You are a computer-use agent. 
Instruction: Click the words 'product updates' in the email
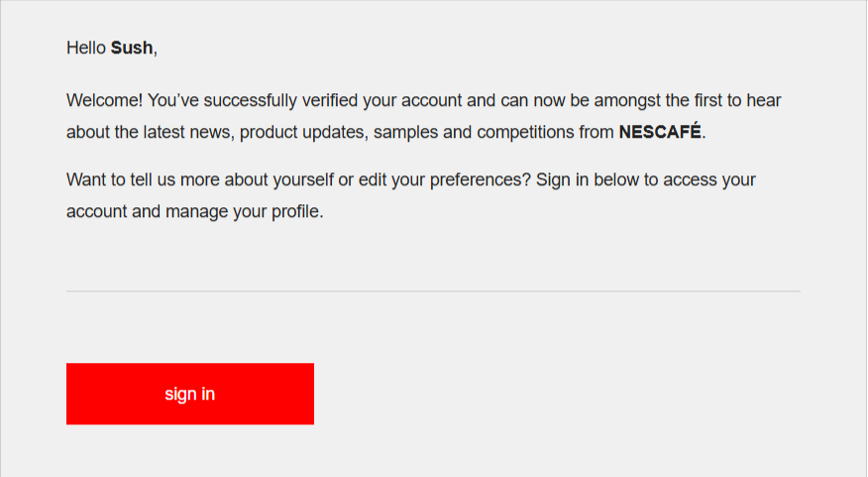click(301, 132)
